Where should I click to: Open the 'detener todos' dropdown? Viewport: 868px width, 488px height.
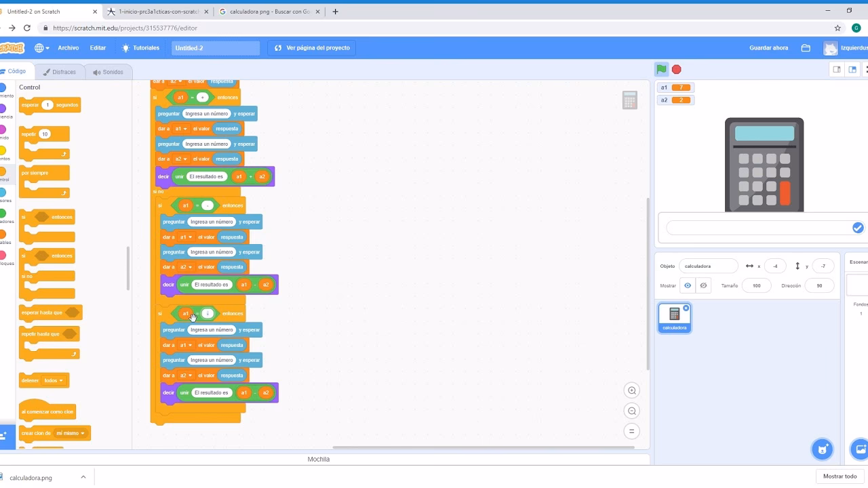[x=54, y=380]
